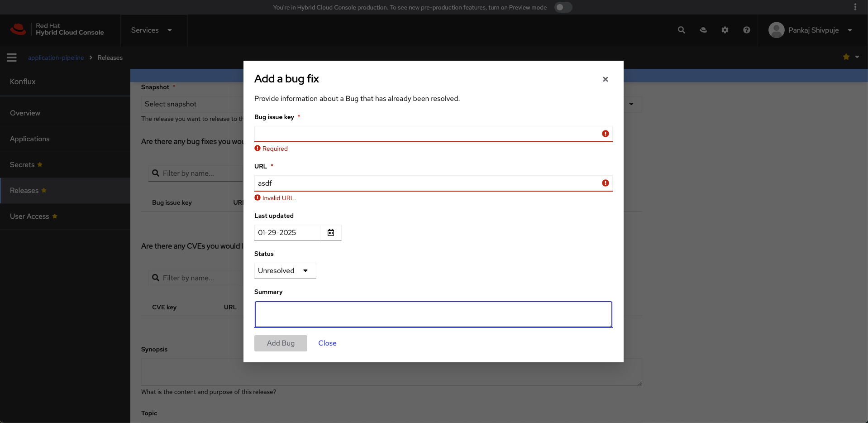Click the settings gear icon

pyautogui.click(x=725, y=30)
